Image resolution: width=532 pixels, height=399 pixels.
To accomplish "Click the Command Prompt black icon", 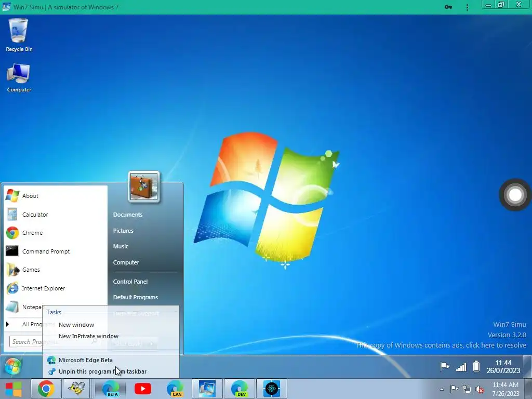I will pos(12,251).
